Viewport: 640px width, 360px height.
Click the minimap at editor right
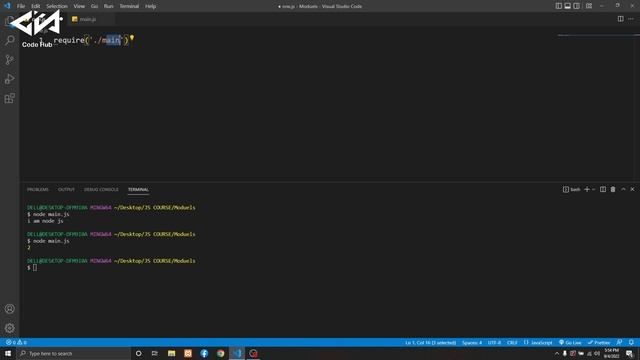coord(596,36)
